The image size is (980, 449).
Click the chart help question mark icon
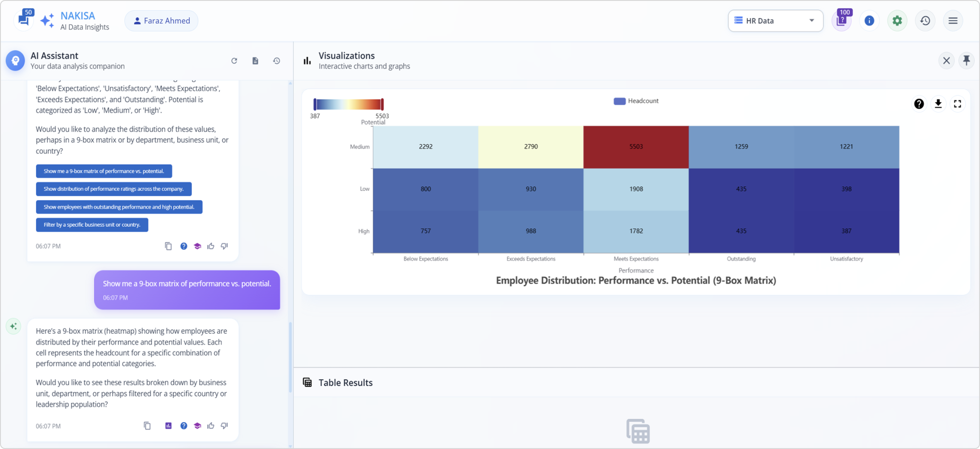click(919, 103)
